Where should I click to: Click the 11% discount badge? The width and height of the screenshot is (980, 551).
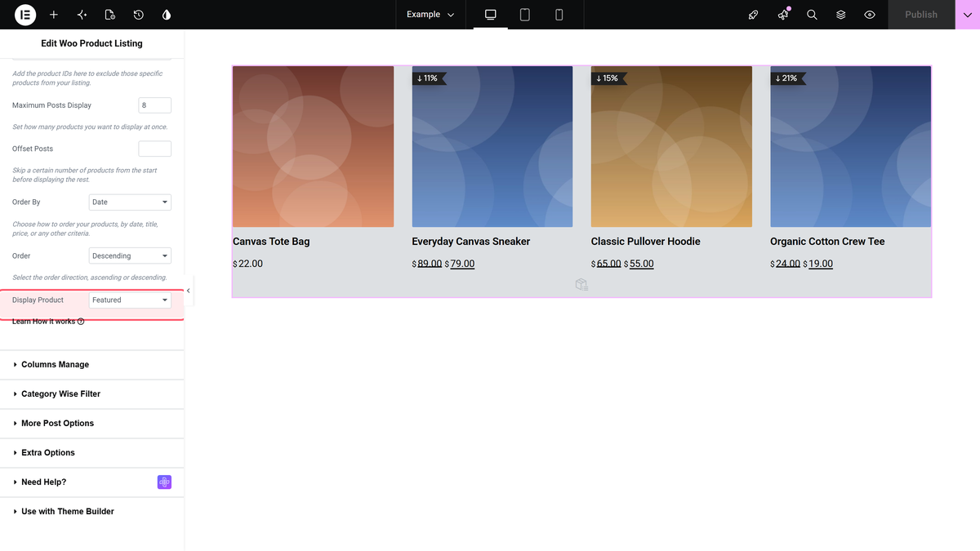coord(429,78)
